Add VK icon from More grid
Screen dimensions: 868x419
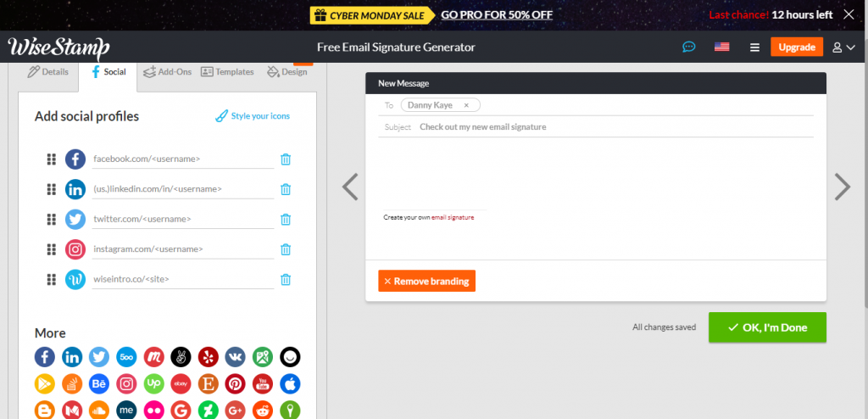tap(236, 357)
